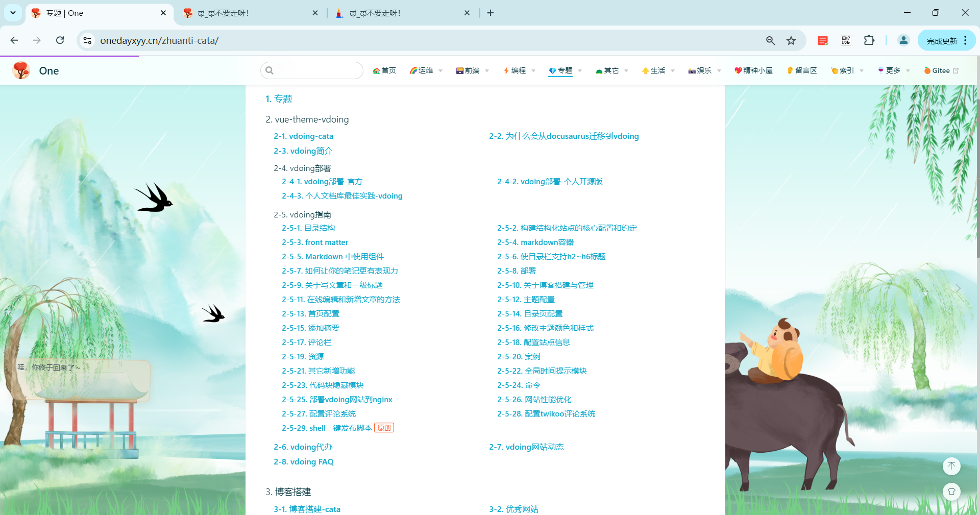
Task: Expand the 专题 nav dropdown
Action: coord(565,70)
